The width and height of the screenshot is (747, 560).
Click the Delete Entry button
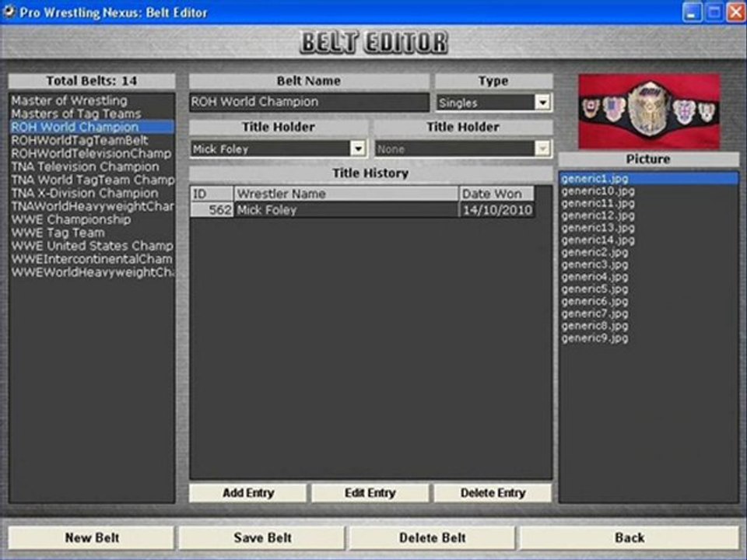(493, 493)
